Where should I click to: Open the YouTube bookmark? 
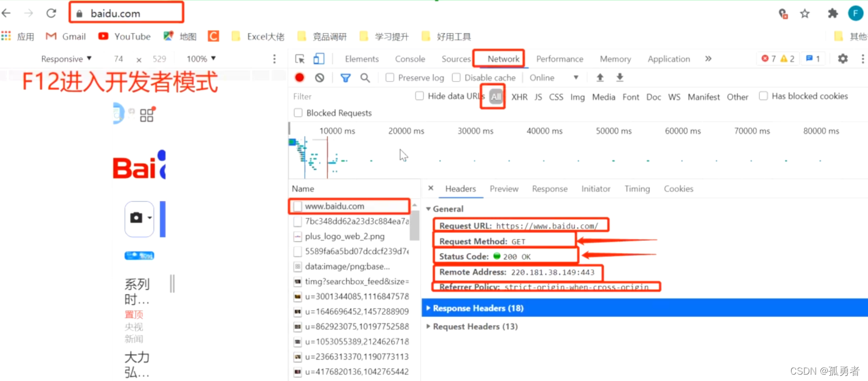[124, 36]
